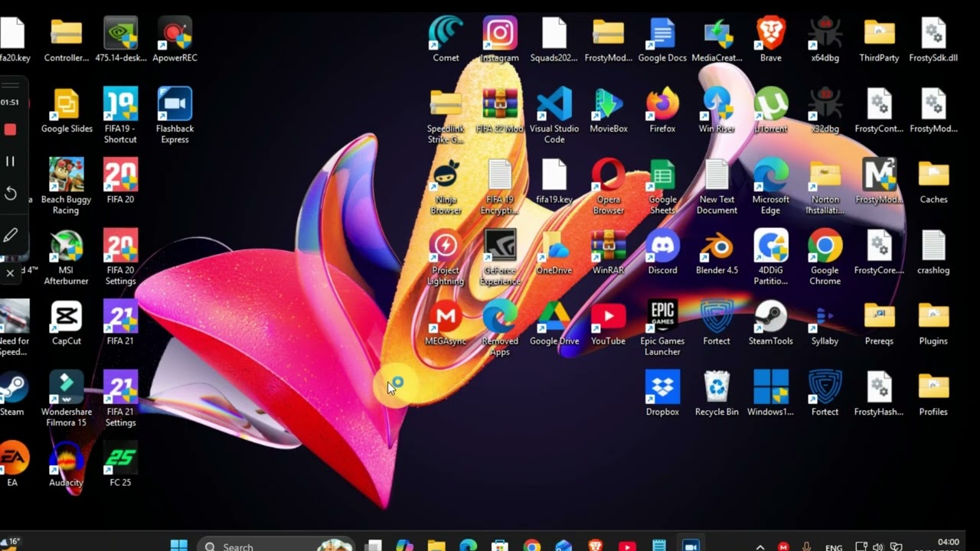Select the YouTube desktop shortcut
980x551 pixels.
(609, 324)
